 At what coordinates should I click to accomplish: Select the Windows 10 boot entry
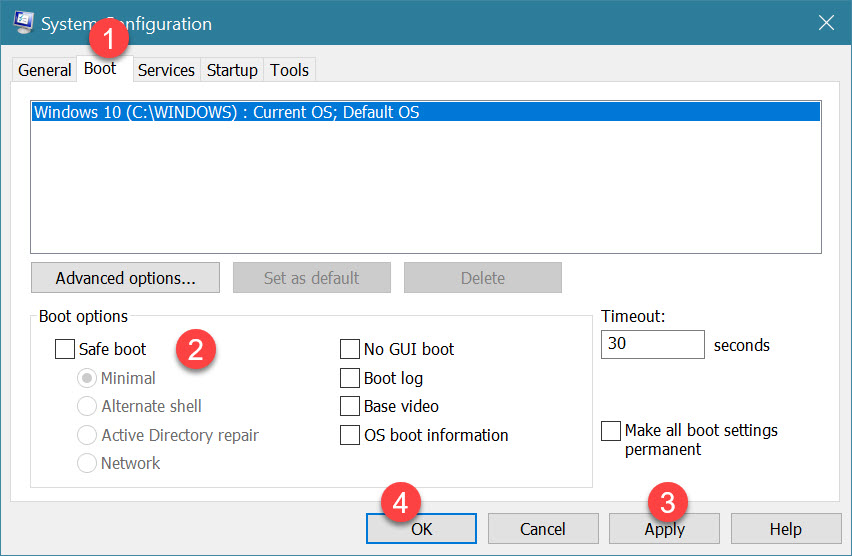tap(227, 112)
